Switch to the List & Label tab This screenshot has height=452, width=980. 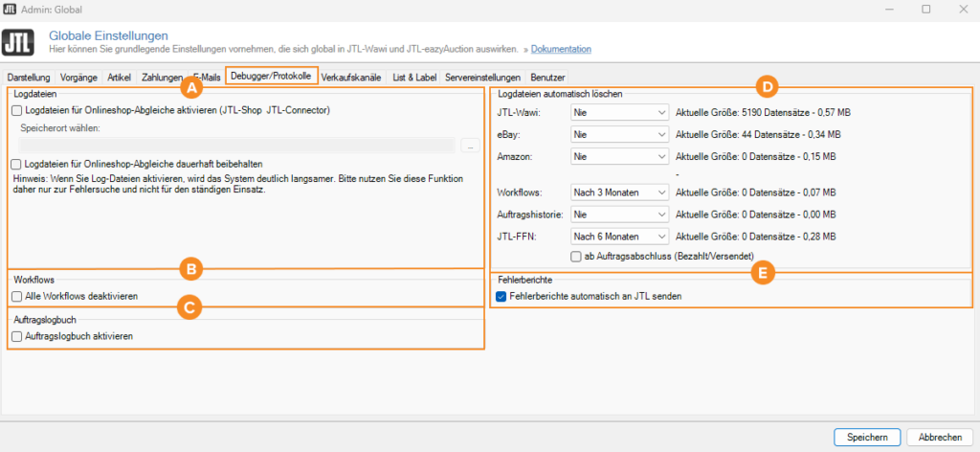[413, 78]
